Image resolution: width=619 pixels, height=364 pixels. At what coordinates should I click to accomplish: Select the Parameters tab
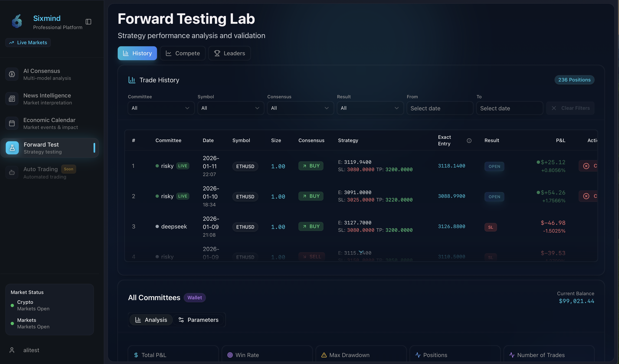(198, 320)
